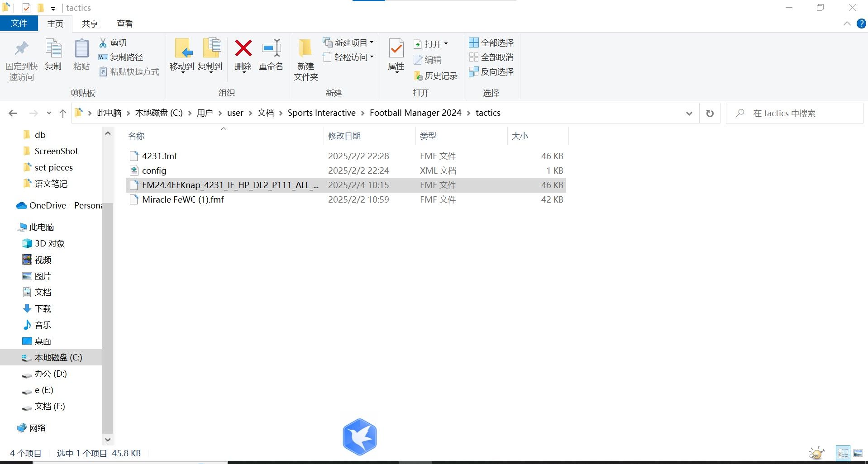Open set pieces folder in sidebar
This screenshot has height=464, width=868.
(x=53, y=167)
